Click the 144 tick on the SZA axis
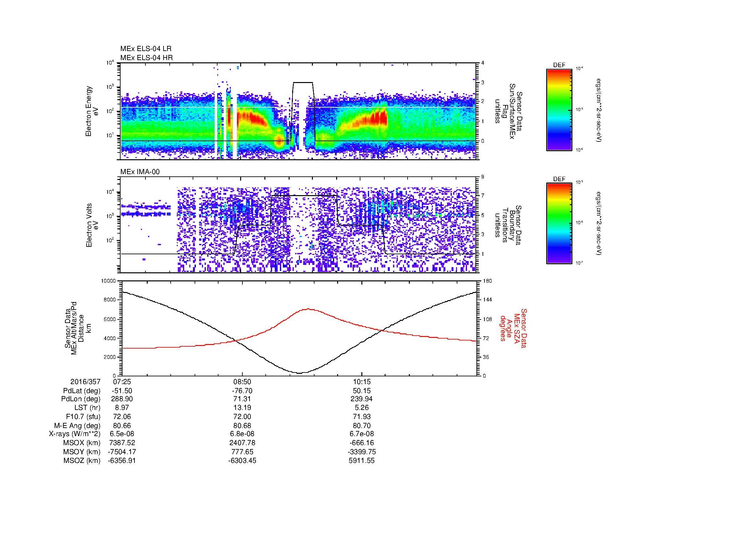756x534 pixels. 487,300
